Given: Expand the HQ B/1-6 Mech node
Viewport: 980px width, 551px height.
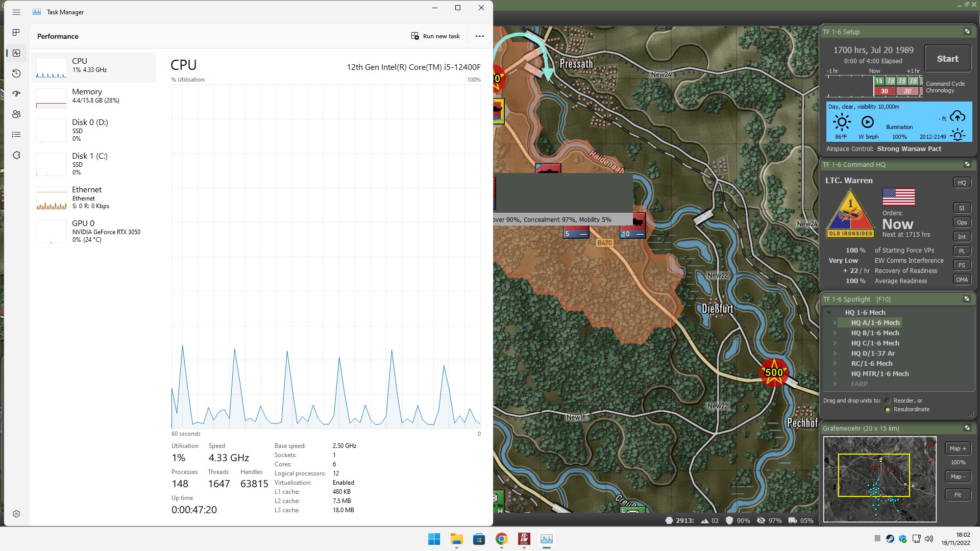Looking at the screenshot, I should [x=835, y=333].
